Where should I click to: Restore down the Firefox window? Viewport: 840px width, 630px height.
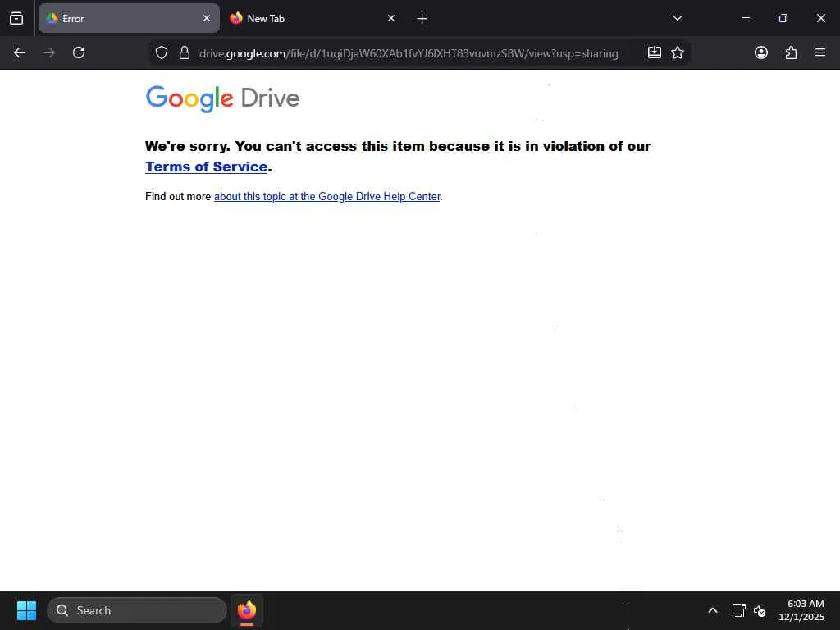coord(783,18)
